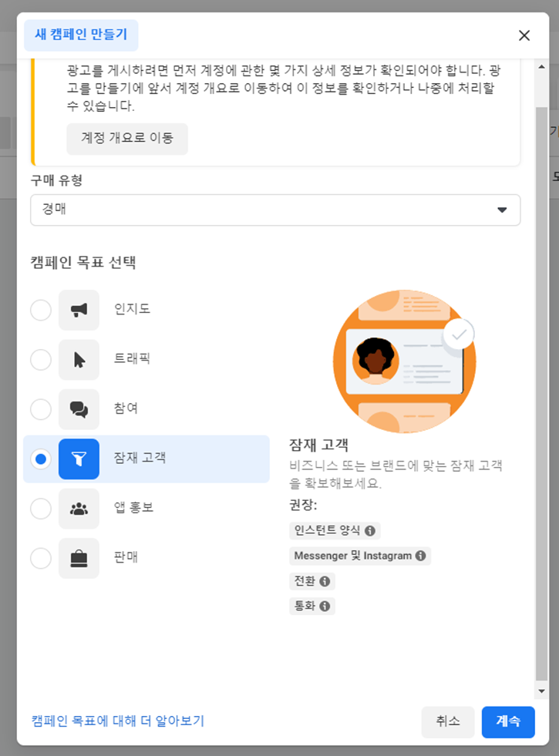Select the megaphone icon for 인지도

pyautogui.click(x=79, y=310)
